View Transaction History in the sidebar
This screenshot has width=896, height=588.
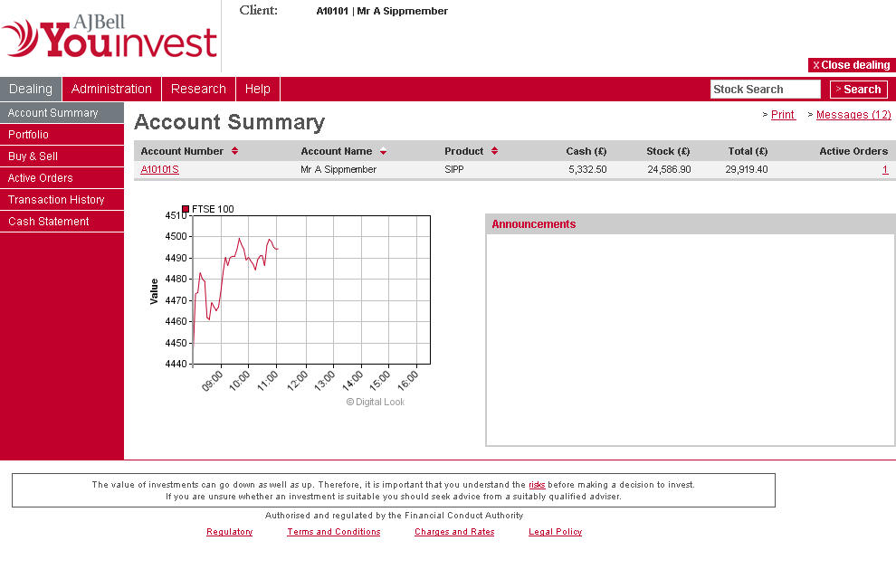56,200
